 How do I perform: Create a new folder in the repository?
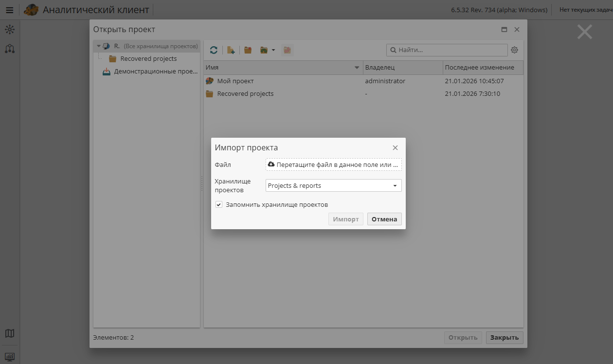click(248, 50)
